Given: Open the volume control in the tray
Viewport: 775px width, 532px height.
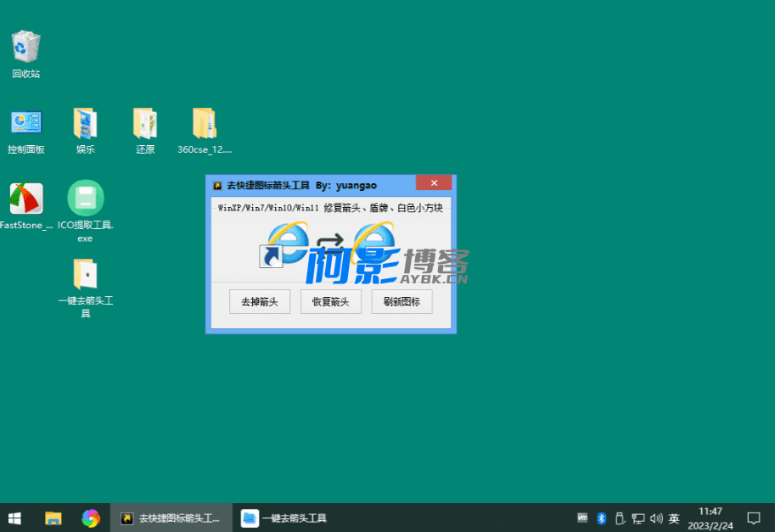Looking at the screenshot, I should (655, 518).
